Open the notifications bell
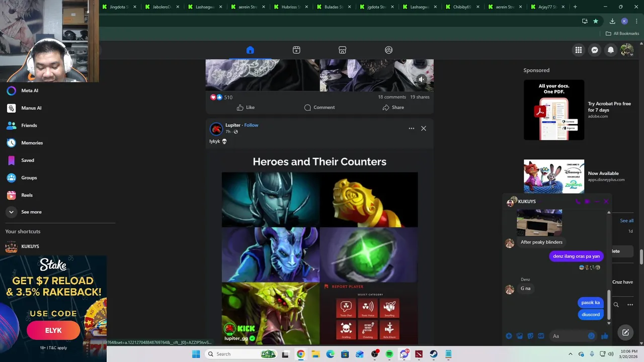The width and height of the screenshot is (644, 362). (x=611, y=50)
